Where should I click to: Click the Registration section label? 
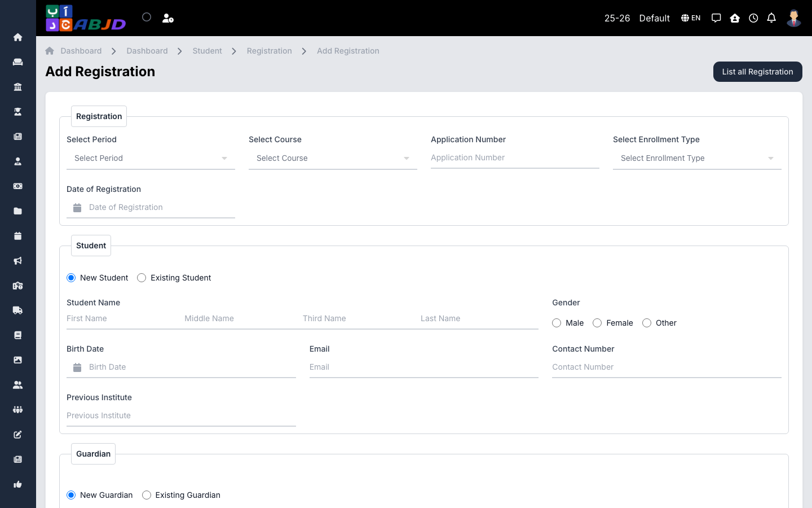pos(99,116)
